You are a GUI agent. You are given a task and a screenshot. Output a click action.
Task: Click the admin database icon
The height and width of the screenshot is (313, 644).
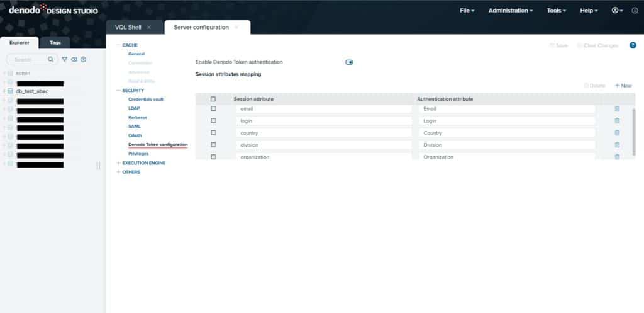[10, 73]
